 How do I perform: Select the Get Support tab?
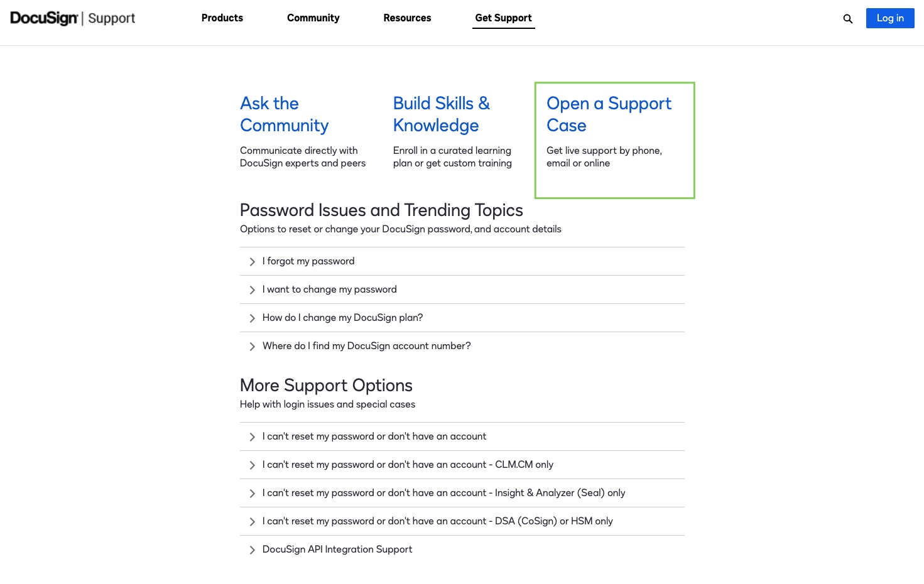tap(503, 18)
